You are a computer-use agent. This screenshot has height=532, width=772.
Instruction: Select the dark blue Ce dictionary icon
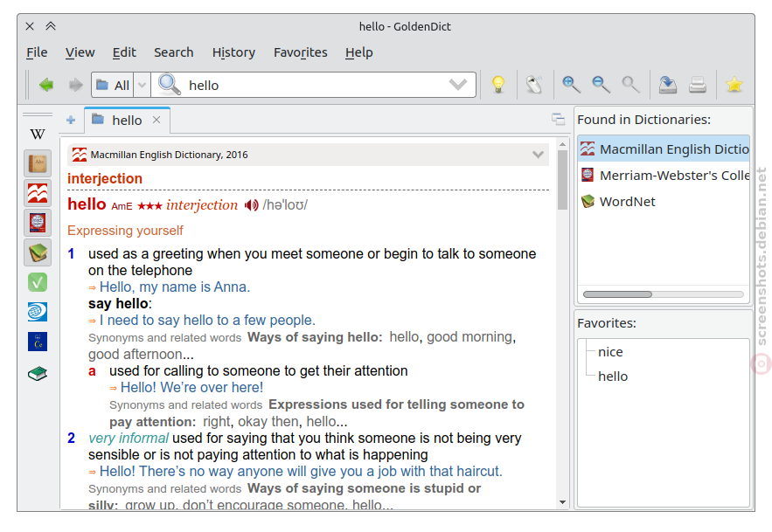pyautogui.click(x=38, y=342)
